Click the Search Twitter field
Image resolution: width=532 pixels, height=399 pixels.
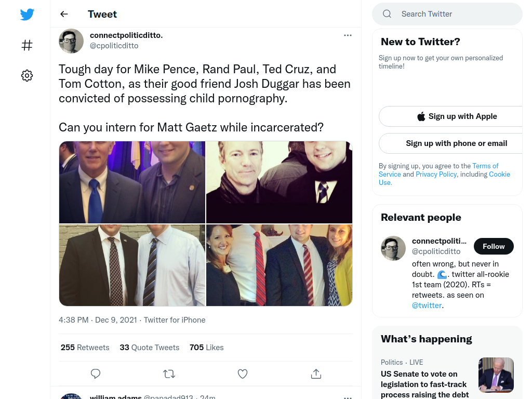click(447, 14)
